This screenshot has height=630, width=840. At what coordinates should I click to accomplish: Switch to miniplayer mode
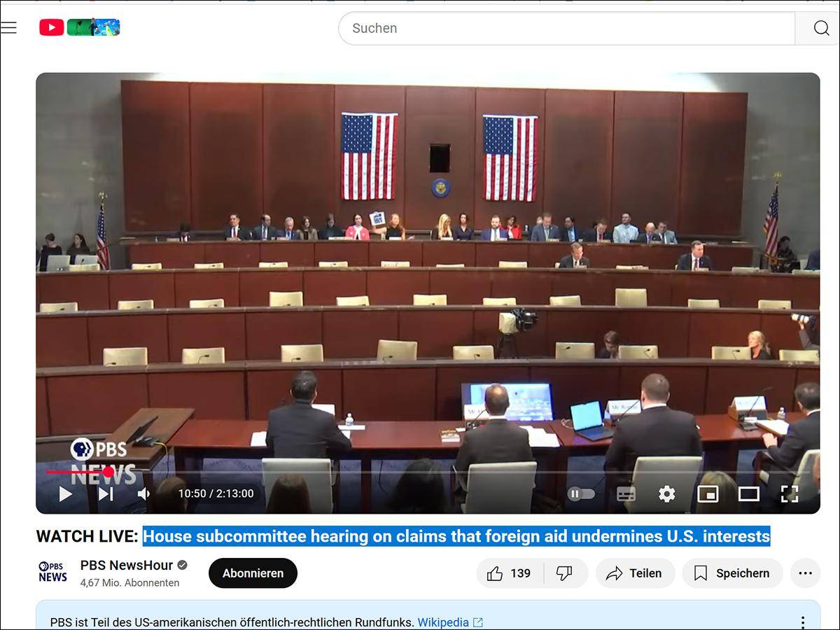point(708,494)
